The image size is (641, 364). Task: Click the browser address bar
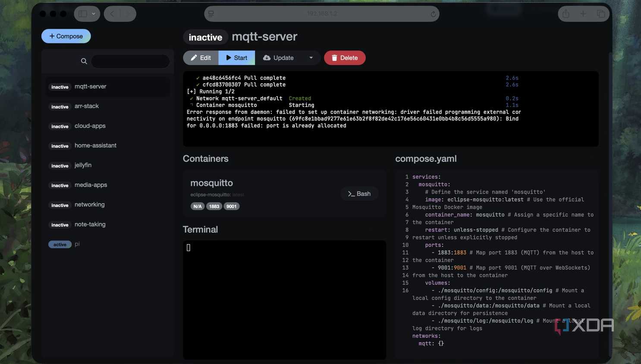(322, 14)
